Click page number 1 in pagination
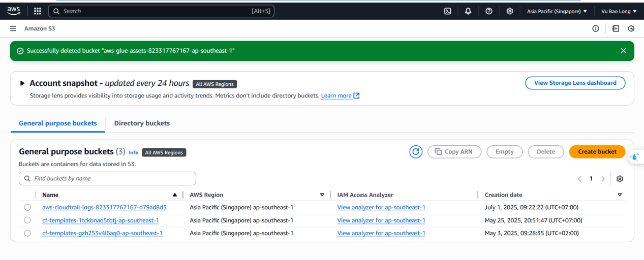The height and width of the screenshot is (260, 644). [x=591, y=179]
